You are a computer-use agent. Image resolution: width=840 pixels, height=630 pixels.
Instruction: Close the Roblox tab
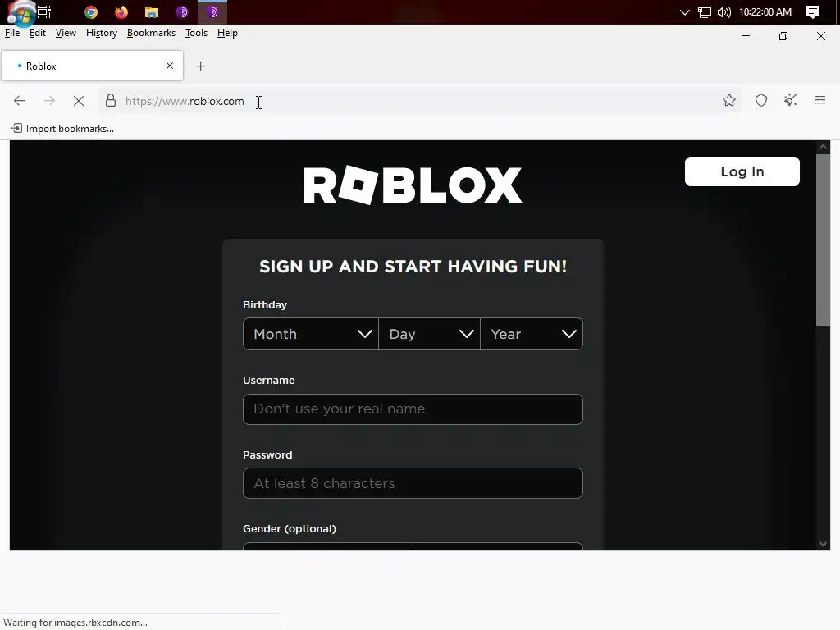(x=170, y=66)
